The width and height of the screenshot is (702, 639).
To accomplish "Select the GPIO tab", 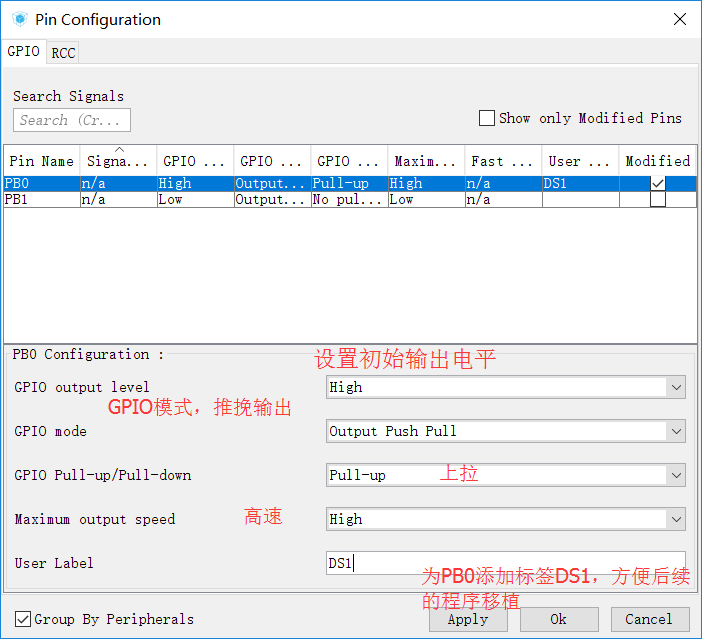I will point(23,52).
